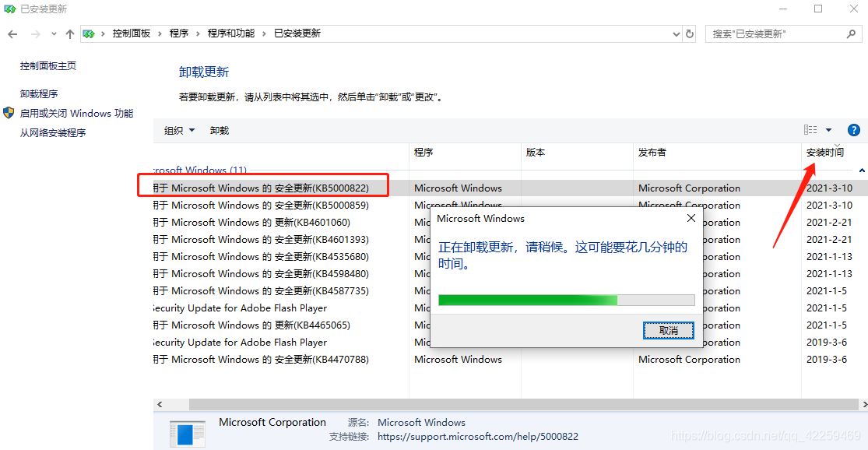Collapse the Microsoft Windows (11) group
868x450 pixels.
(x=862, y=171)
